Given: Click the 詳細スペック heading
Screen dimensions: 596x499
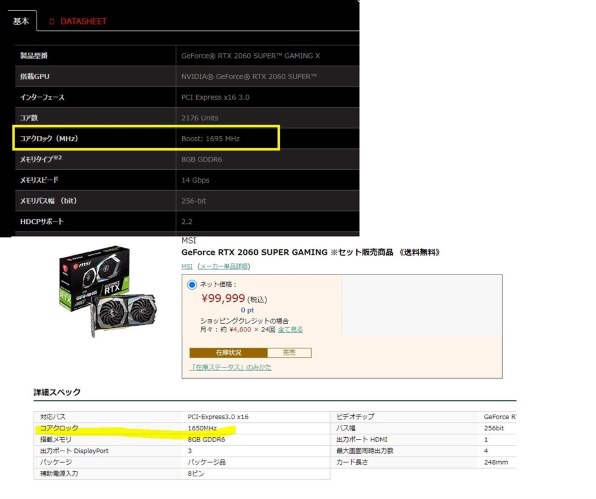Looking at the screenshot, I should (57, 392).
